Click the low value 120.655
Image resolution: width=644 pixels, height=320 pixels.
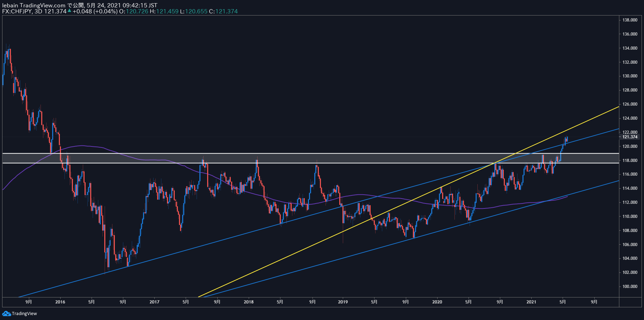coord(196,11)
